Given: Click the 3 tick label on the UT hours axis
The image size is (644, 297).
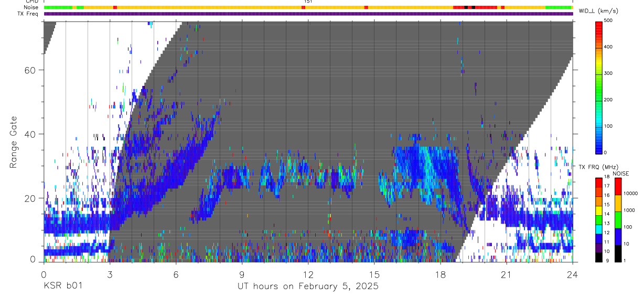Looking at the screenshot, I should [110, 274].
